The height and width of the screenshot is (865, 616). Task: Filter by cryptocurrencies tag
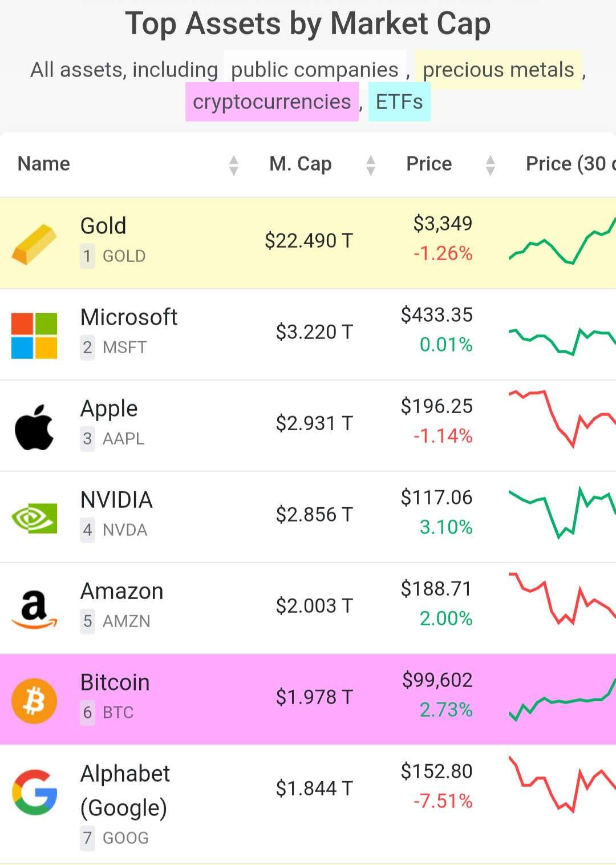pyautogui.click(x=272, y=102)
